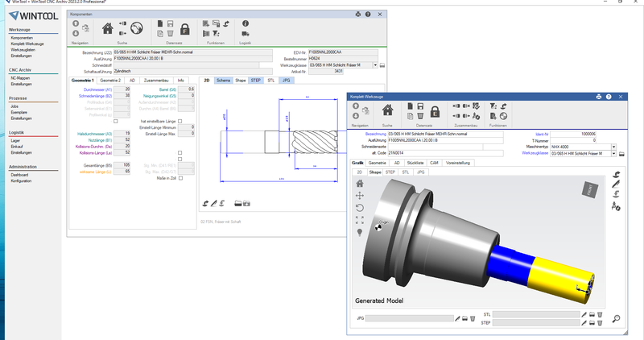Open NC-Mappen under CNC Archiv

pyautogui.click(x=20, y=78)
